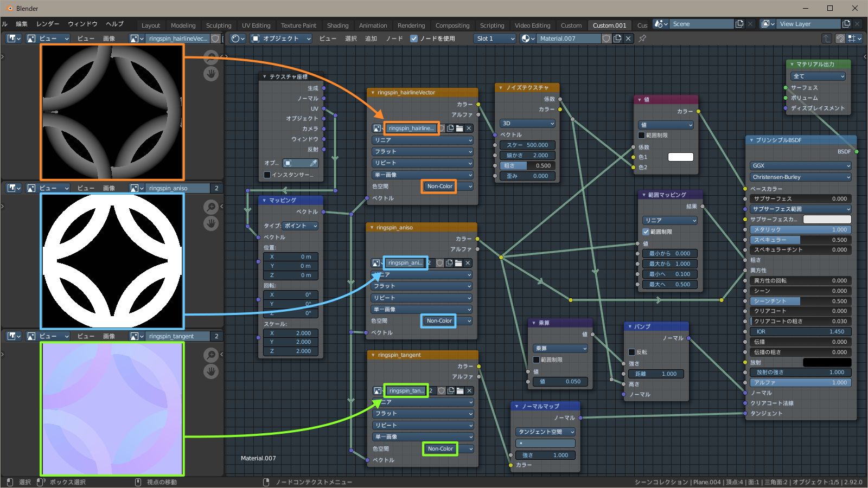Open ポイント type dropdown in mapping node
This screenshot has height=488, width=868.
click(x=299, y=226)
